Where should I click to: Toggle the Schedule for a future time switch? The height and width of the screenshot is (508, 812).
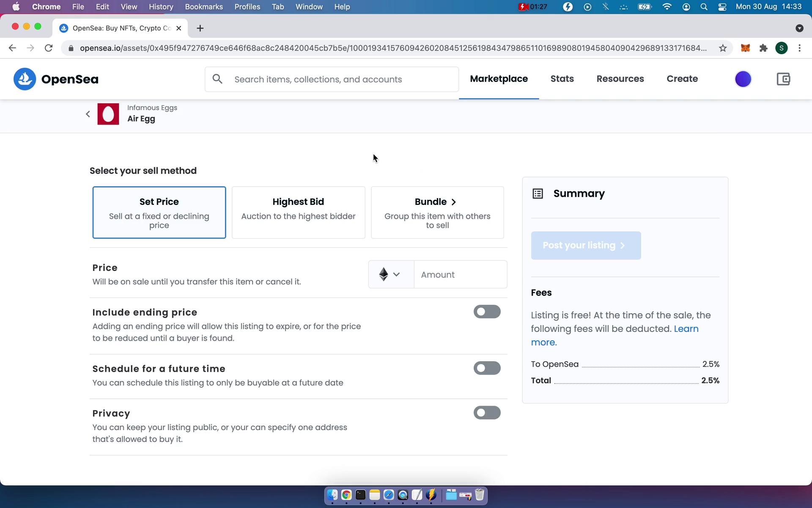(487, 368)
